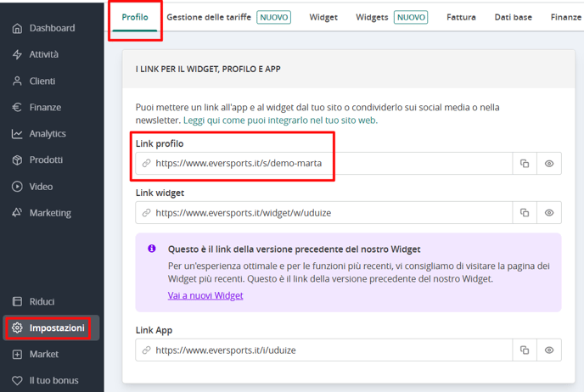584x392 pixels.
Task: Open Marketing section
Action: click(52, 213)
